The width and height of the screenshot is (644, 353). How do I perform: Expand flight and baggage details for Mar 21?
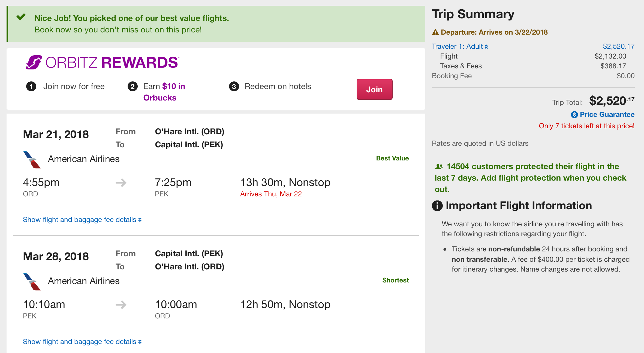[82, 220]
